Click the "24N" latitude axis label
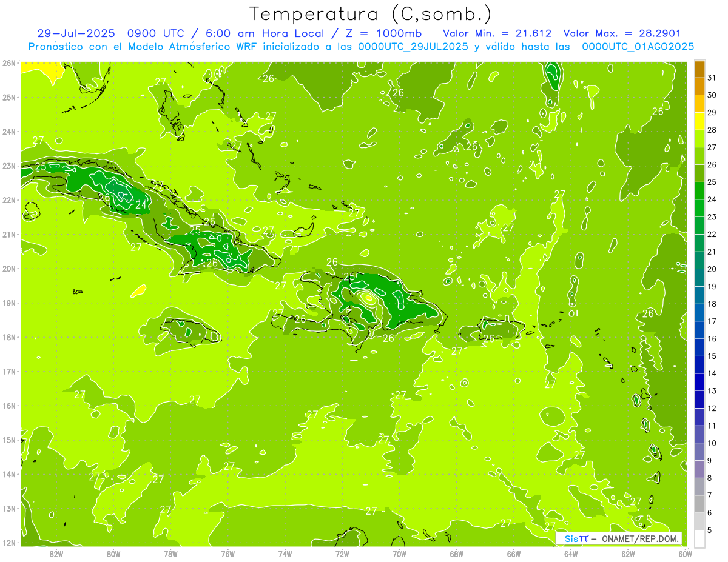The width and height of the screenshot is (728, 562). click(x=9, y=132)
